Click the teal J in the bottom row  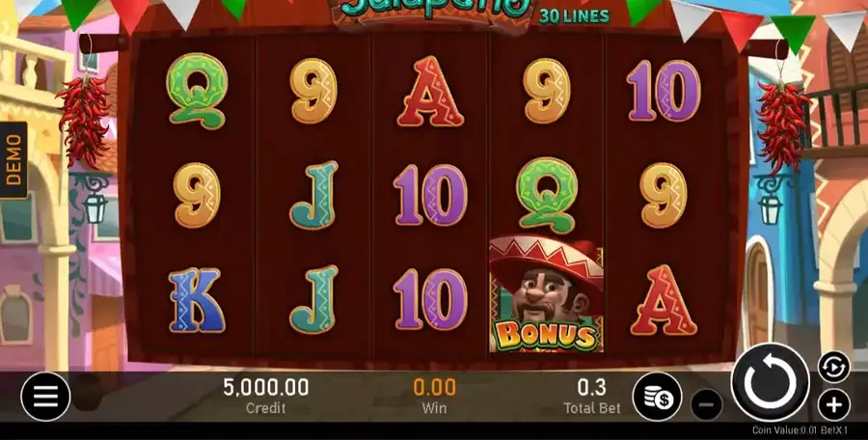tap(313, 300)
